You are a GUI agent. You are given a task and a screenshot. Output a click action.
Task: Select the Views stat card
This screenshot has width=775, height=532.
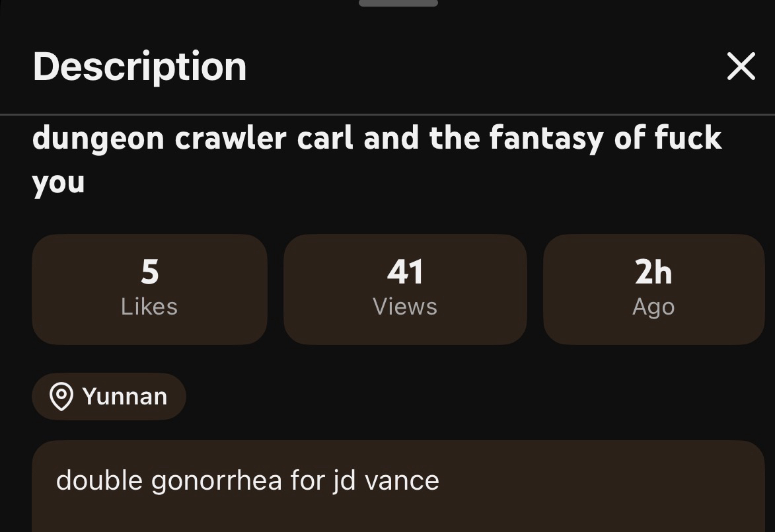pos(404,289)
